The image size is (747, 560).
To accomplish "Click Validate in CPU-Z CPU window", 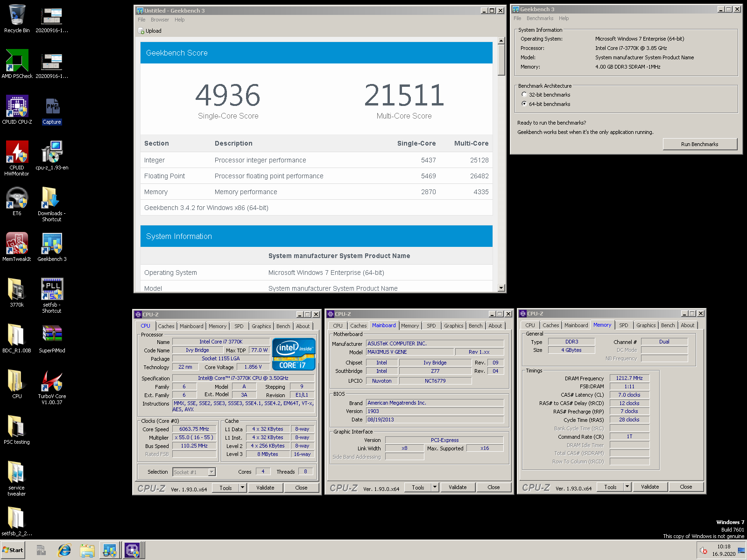I will 265,488.
